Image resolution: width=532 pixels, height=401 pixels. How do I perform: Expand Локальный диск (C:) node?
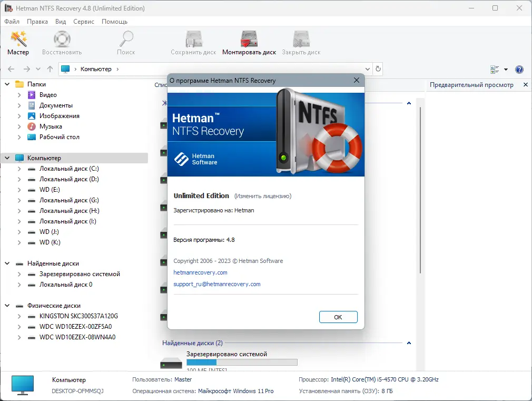coord(19,169)
